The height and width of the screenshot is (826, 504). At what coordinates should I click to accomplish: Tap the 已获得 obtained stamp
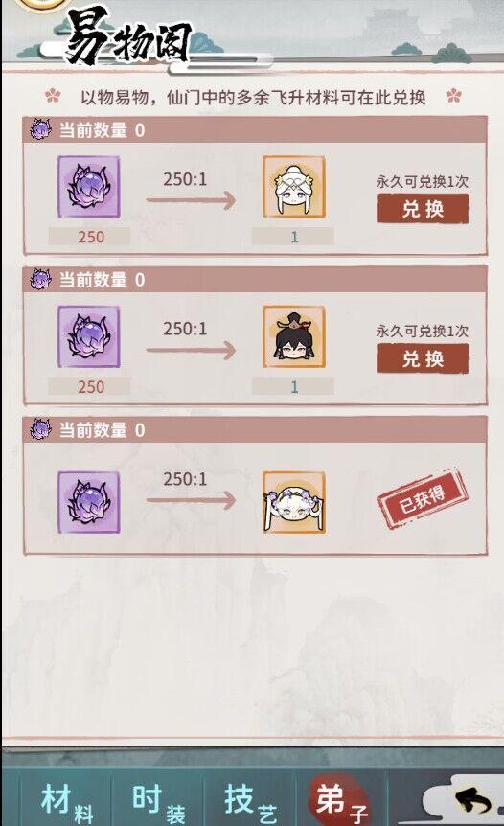click(423, 498)
